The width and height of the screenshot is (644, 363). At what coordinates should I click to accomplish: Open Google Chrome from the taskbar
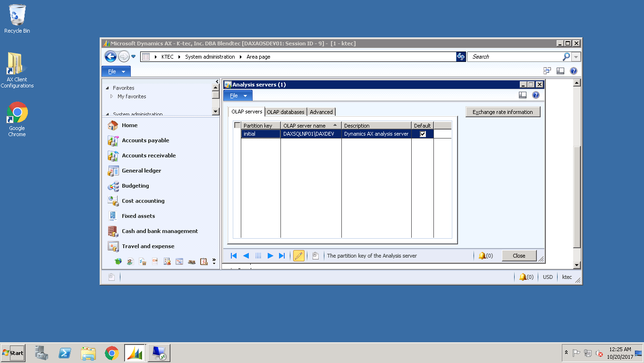(x=112, y=353)
